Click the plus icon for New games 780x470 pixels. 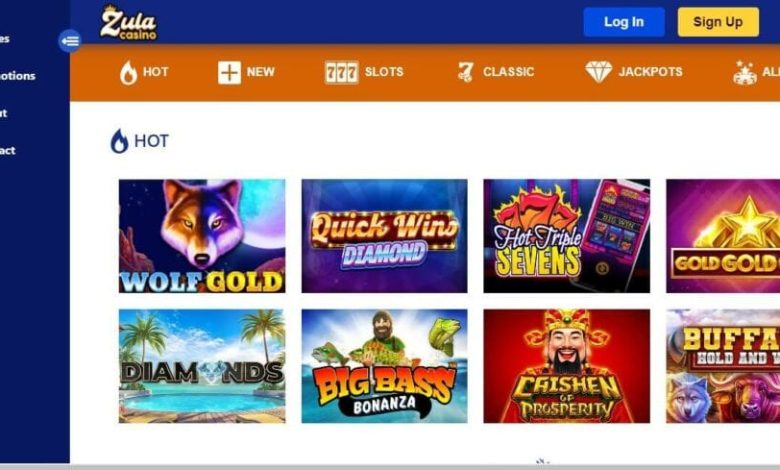(x=229, y=73)
